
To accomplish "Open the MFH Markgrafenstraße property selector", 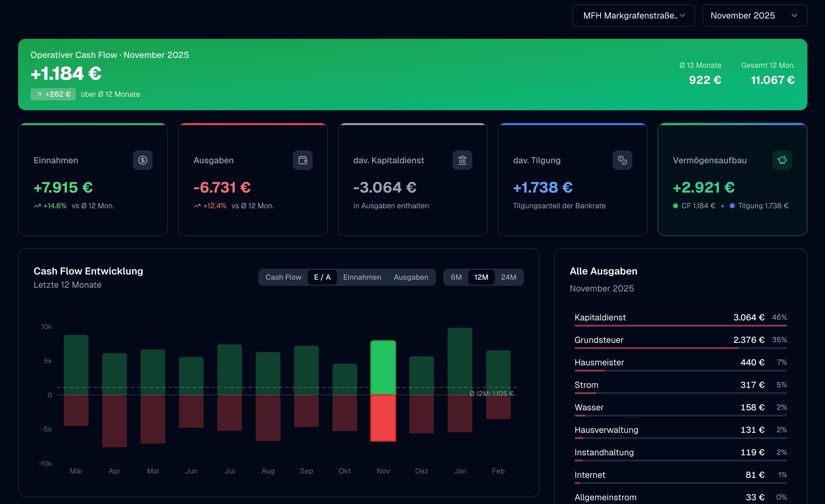I will point(633,15).
